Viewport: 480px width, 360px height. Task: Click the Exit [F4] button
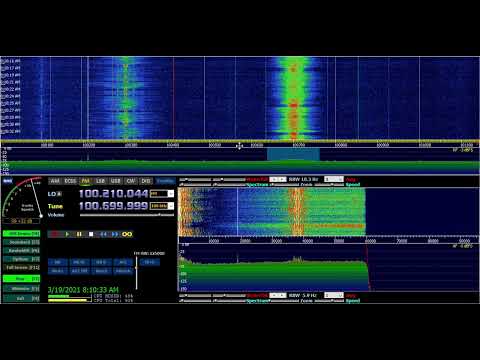pos(22,298)
